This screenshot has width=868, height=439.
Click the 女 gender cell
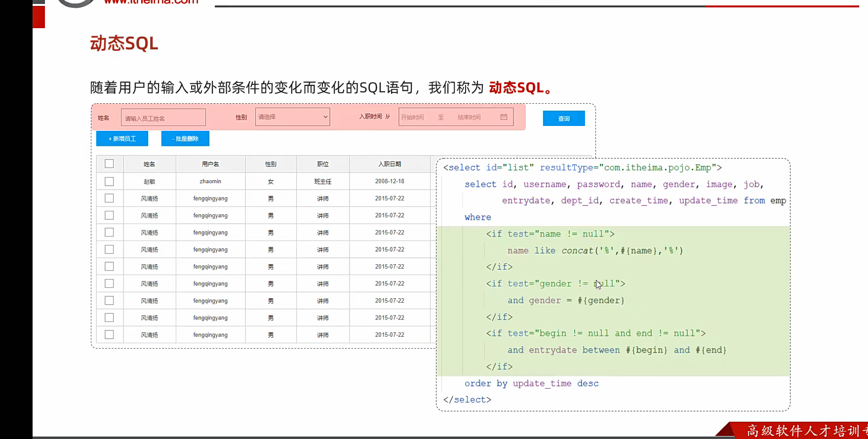[x=271, y=181]
